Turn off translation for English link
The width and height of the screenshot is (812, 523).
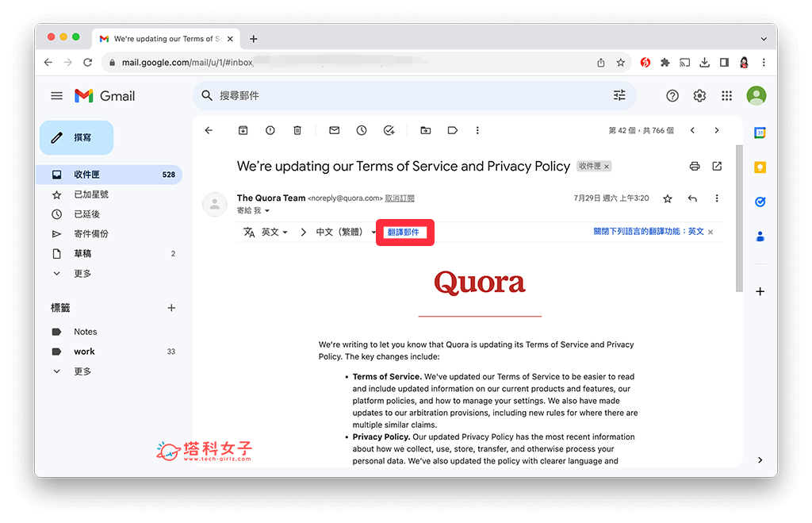pos(649,232)
